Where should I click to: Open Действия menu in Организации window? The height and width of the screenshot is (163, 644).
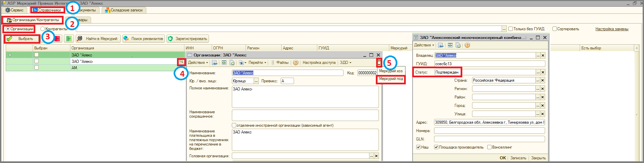coord(198,63)
